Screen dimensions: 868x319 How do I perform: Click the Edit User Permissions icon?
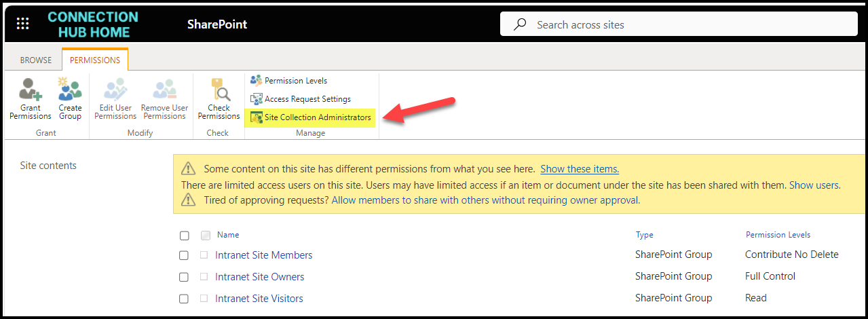(115, 90)
